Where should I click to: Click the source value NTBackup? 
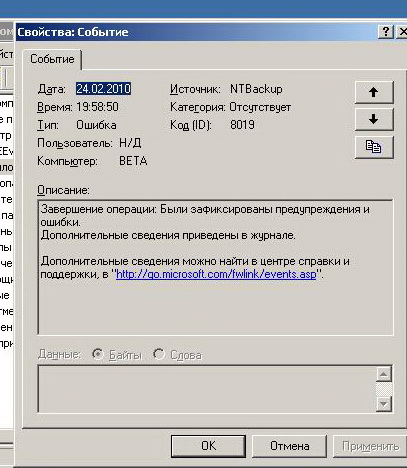pos(256,89)
